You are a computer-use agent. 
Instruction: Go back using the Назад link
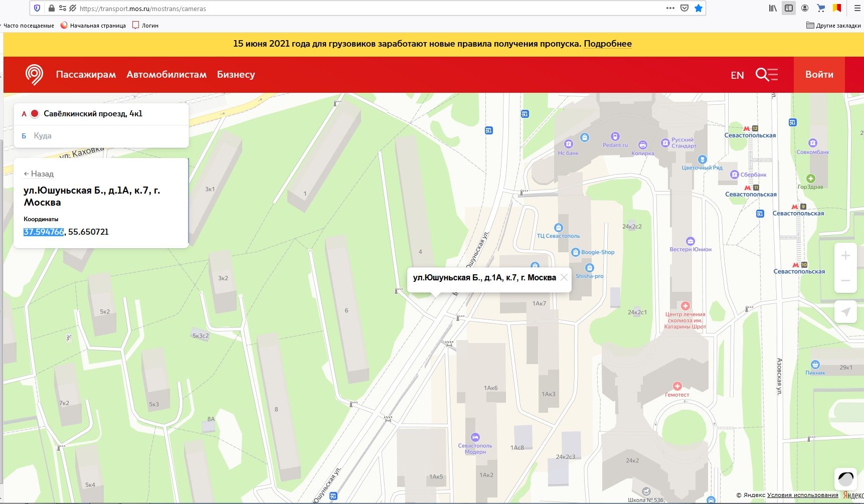(39, 174)
